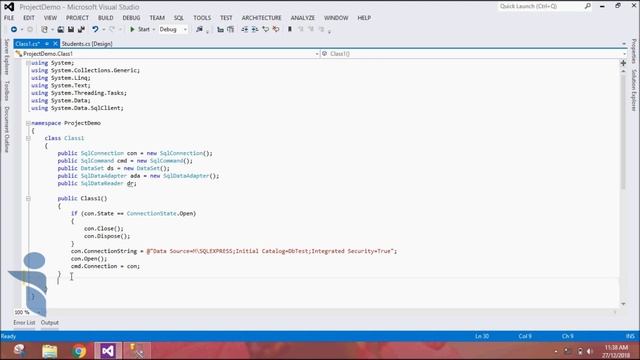The width and height of the screenshot is (640, 360).
Task: Open the Debug configuration dropdown
Action: pos(173,29)
